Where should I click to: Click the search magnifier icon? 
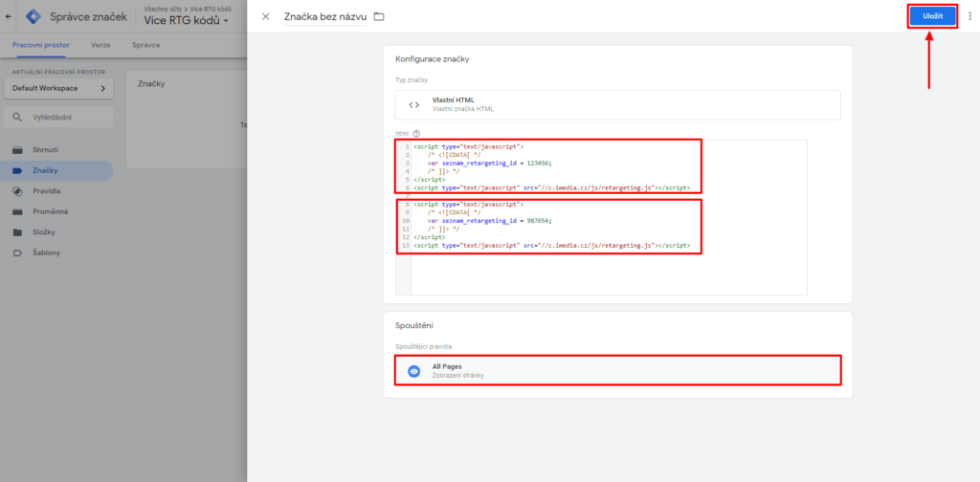pos(17,118)
